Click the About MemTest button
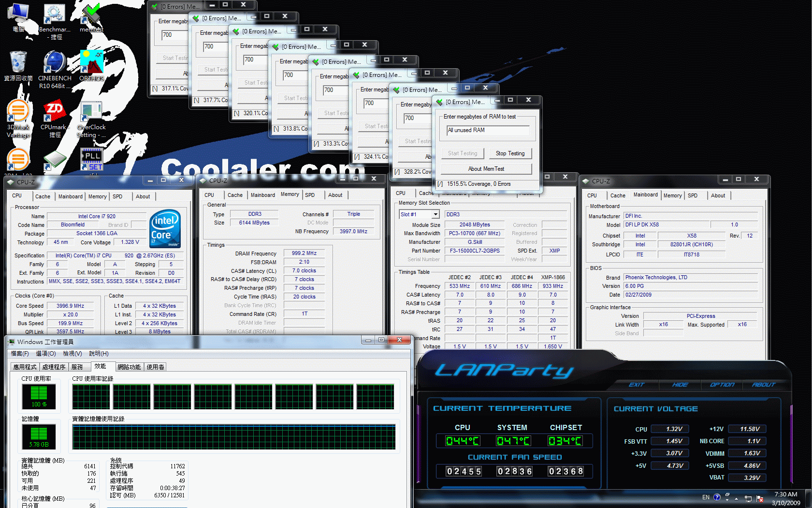 point(486,169)
